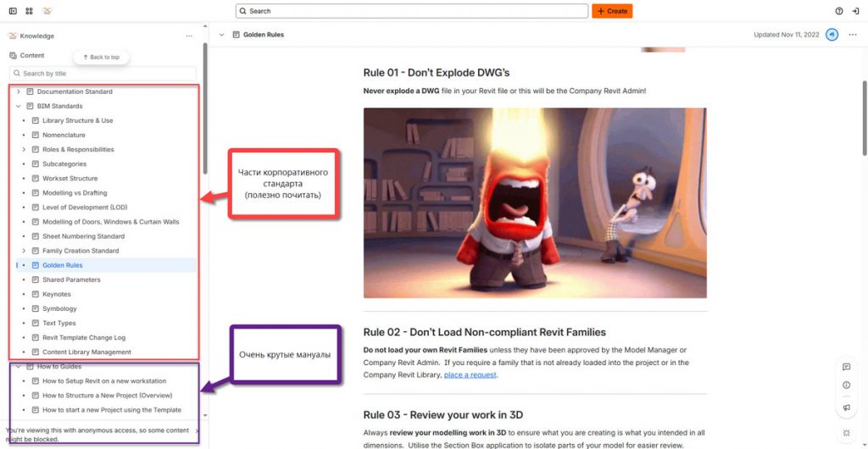Open the comments icon on right
This screenshot has width=868, height=449.
tap(846, 367)
